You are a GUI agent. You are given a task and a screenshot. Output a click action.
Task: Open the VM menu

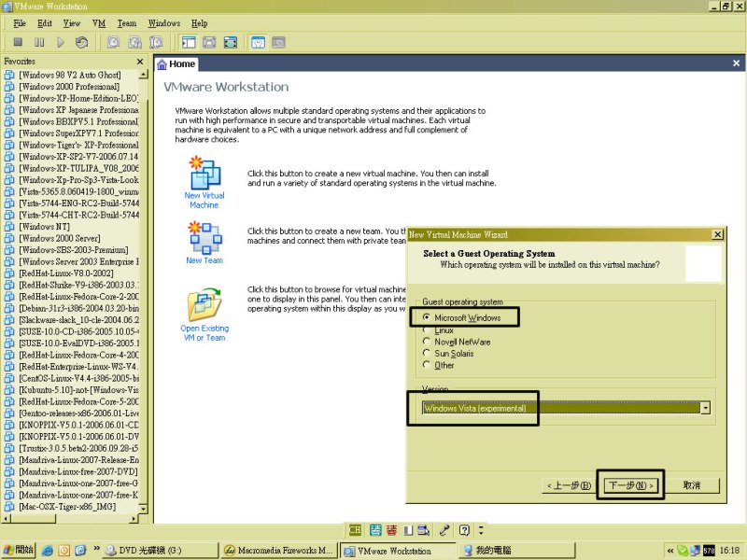point(99,23)
